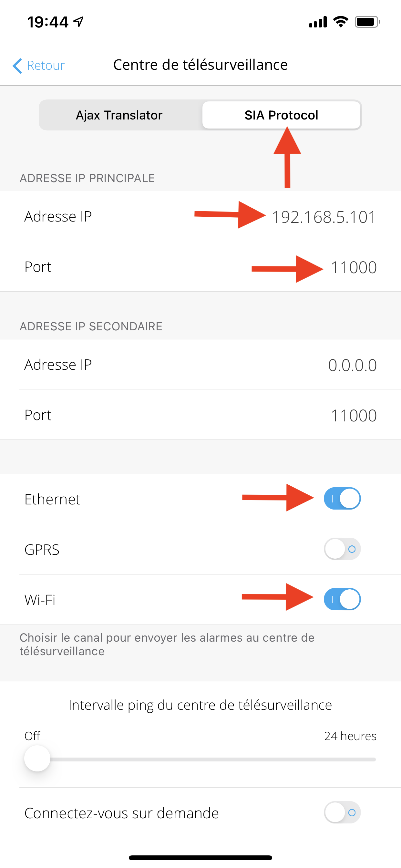Enable the GPRS channel toggle
This screenshot has width=401, height=868.
(342, 549)
